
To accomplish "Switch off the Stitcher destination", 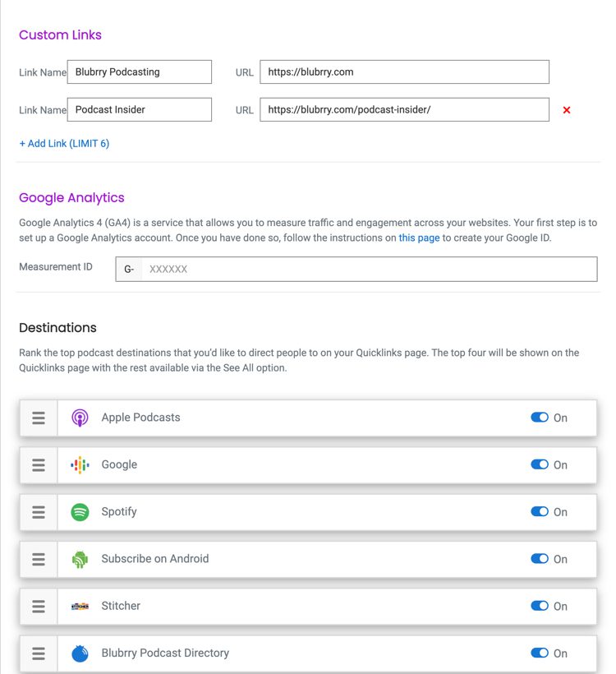I will click(540, 606).
